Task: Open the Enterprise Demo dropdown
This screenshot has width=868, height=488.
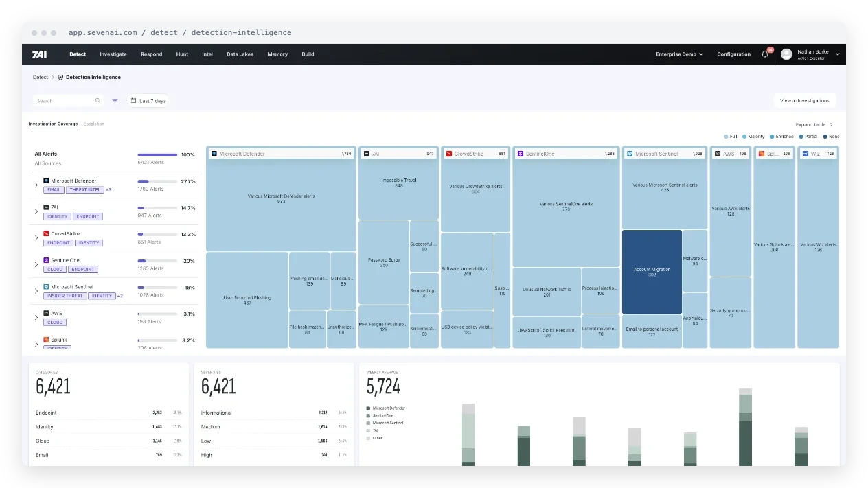Action: 679,54
